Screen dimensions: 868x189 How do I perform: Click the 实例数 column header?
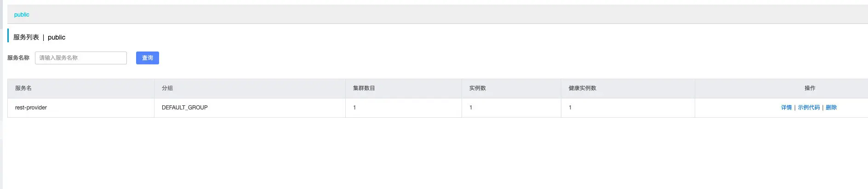[x=478, y=88]
